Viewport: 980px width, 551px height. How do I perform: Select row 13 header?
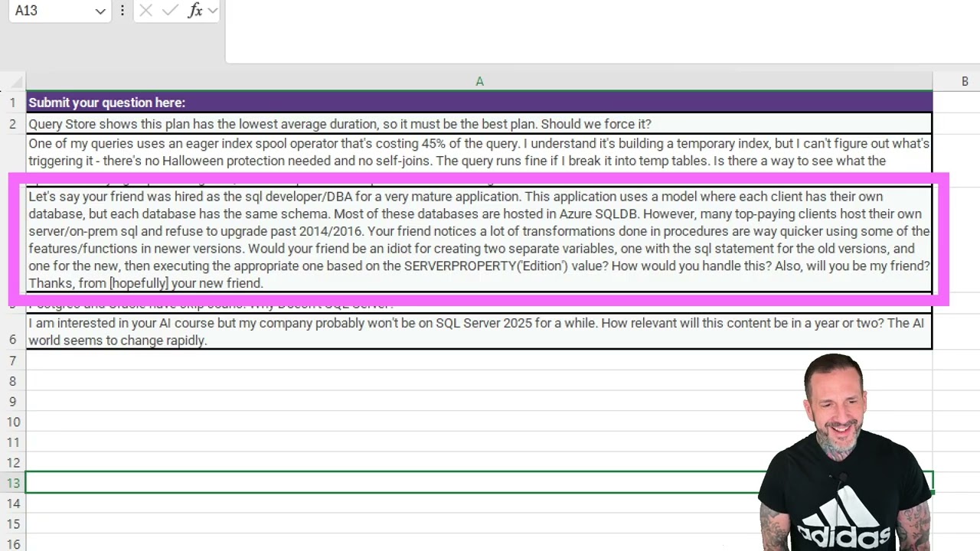12,483
